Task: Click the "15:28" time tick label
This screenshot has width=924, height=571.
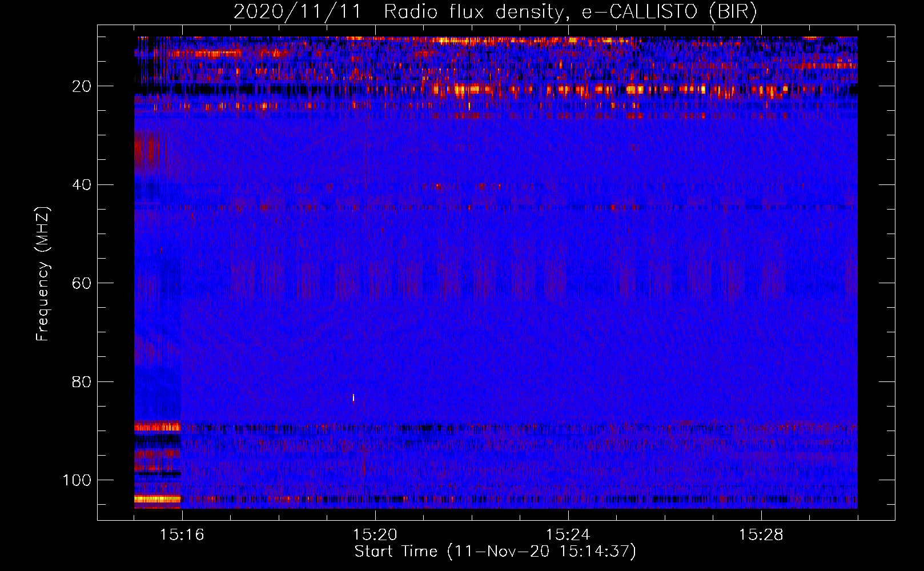Action: tap(761, 535)
